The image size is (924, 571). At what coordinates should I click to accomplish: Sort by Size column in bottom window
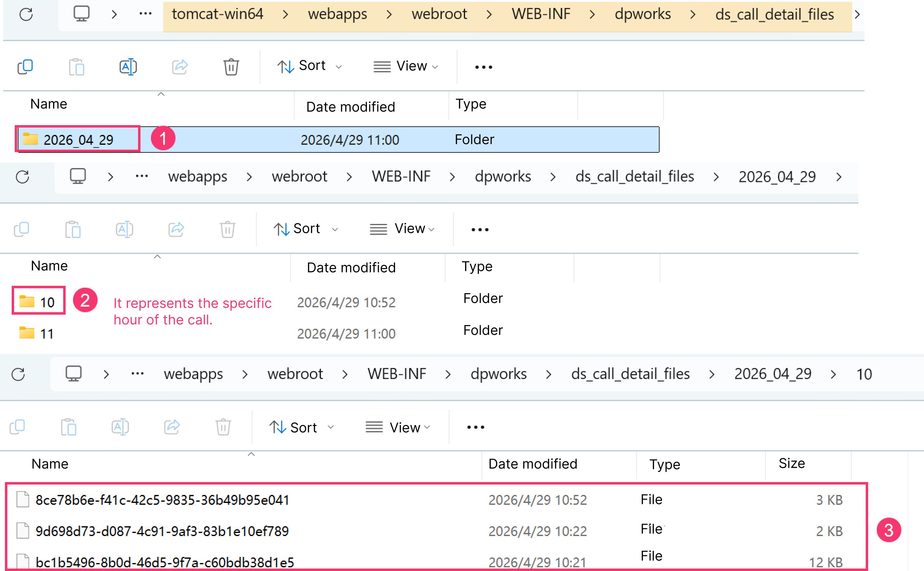[x=791, y=463]
